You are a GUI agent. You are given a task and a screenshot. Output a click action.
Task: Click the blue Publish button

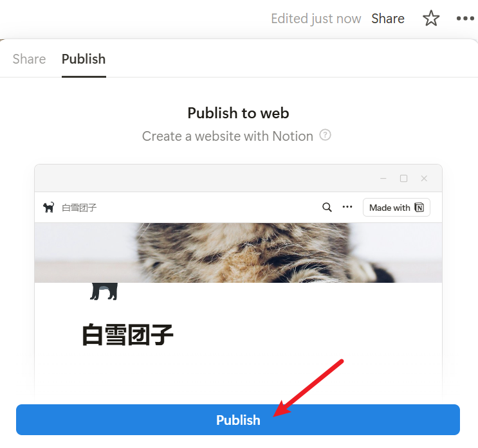click(238, 420)
